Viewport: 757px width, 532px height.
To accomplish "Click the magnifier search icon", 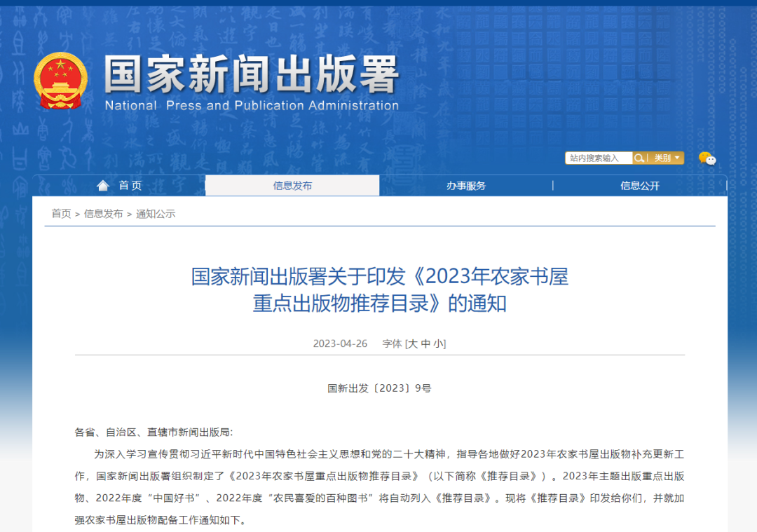I will (639, 158).
